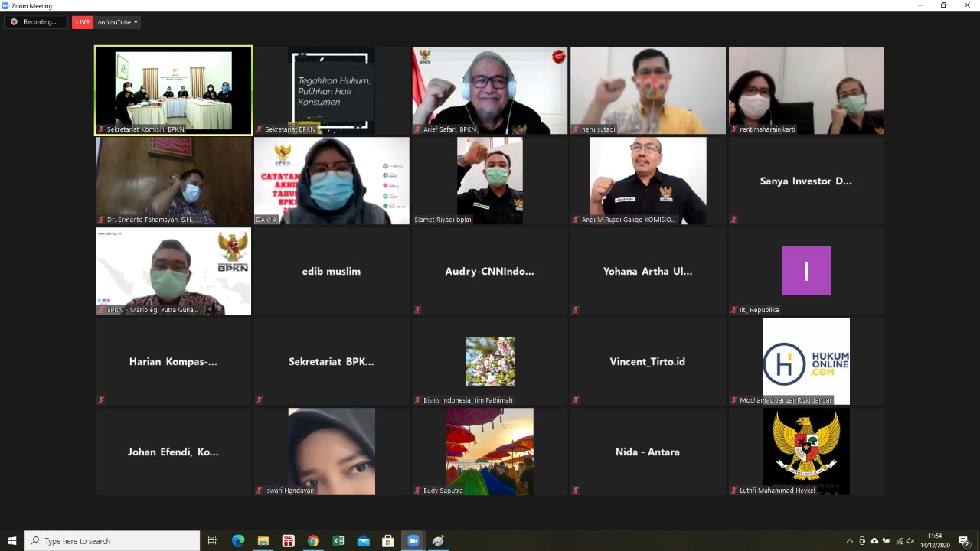Select the Hukum Online logo participant tile

tap(806, 361)
